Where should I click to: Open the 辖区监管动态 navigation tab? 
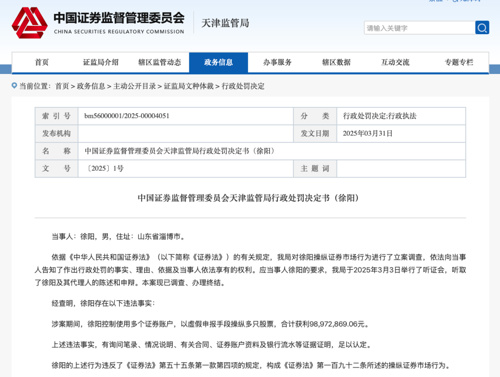click(x=160, y=62)
